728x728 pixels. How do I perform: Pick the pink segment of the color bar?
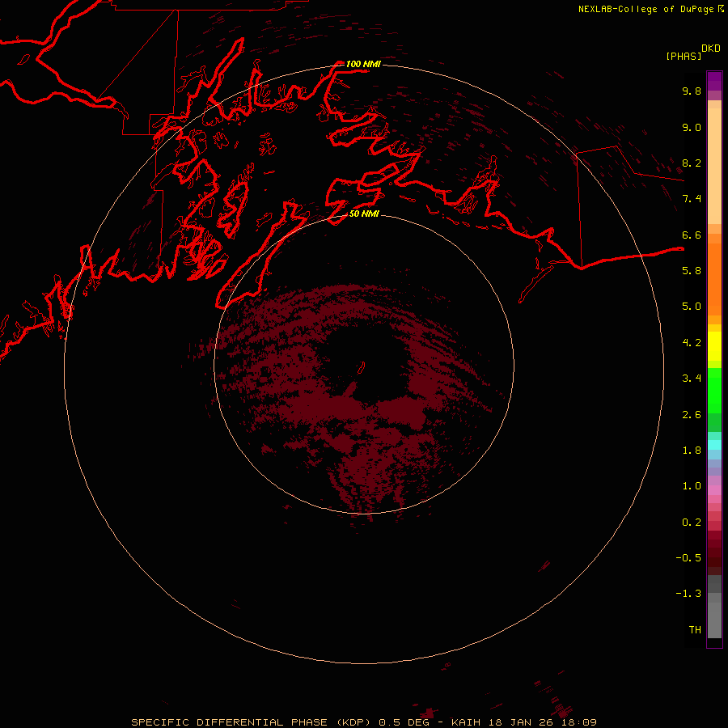(x=714, y=490)
